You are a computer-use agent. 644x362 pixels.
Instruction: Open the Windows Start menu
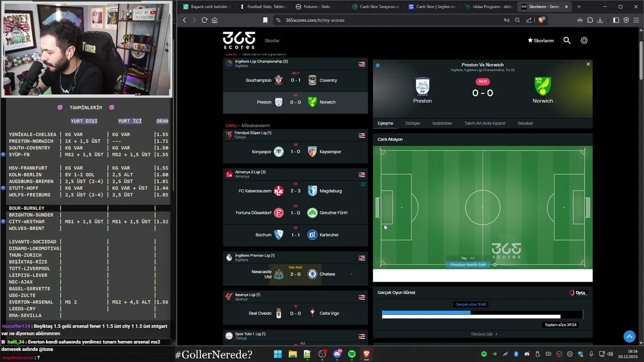coord(278,354)
